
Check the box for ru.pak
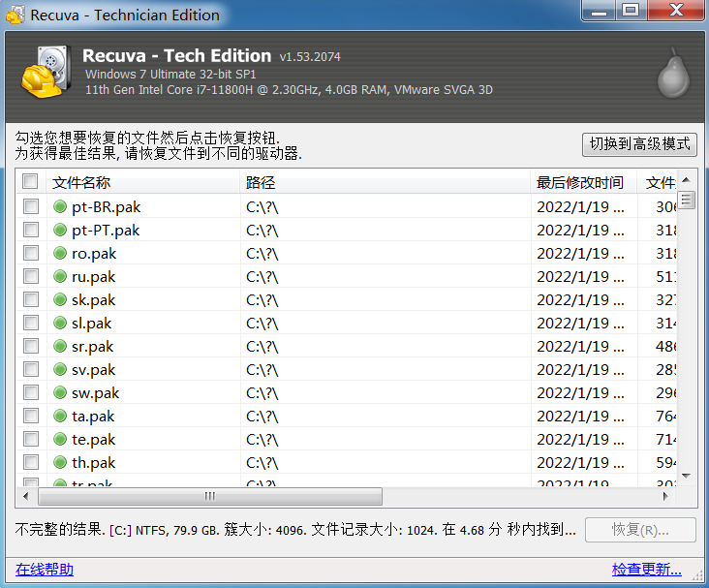(31, 276)
